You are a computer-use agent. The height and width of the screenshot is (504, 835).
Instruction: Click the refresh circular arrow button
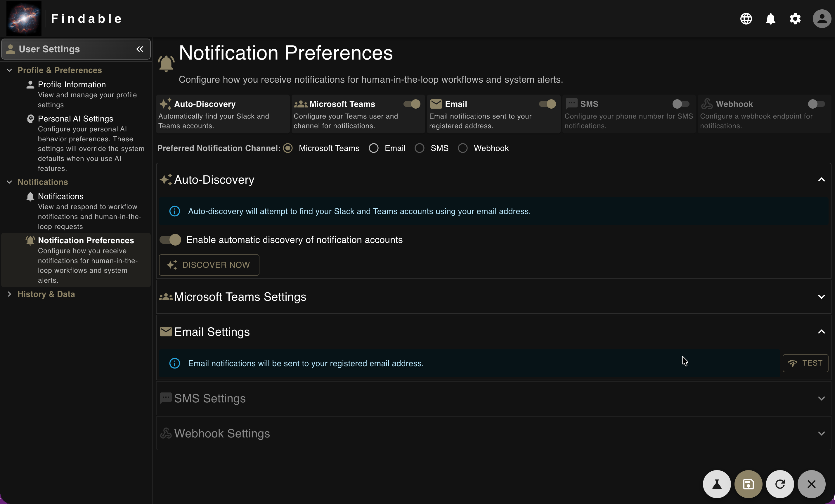point(780,484)
